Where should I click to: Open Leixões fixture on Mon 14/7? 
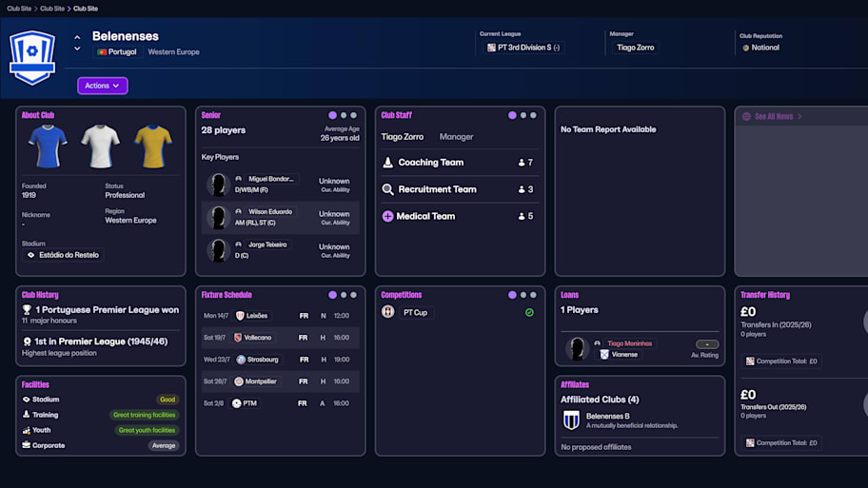pos(280,316)
